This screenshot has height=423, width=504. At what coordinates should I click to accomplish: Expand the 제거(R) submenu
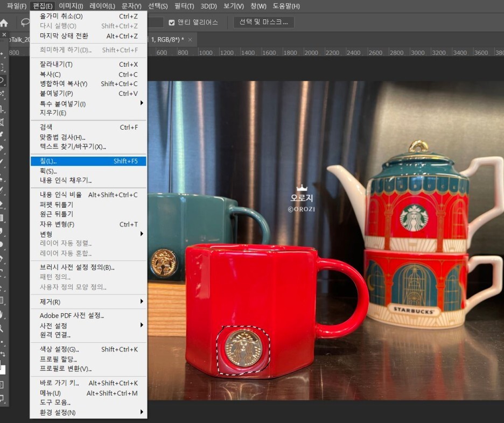click(x=88, y=301)
